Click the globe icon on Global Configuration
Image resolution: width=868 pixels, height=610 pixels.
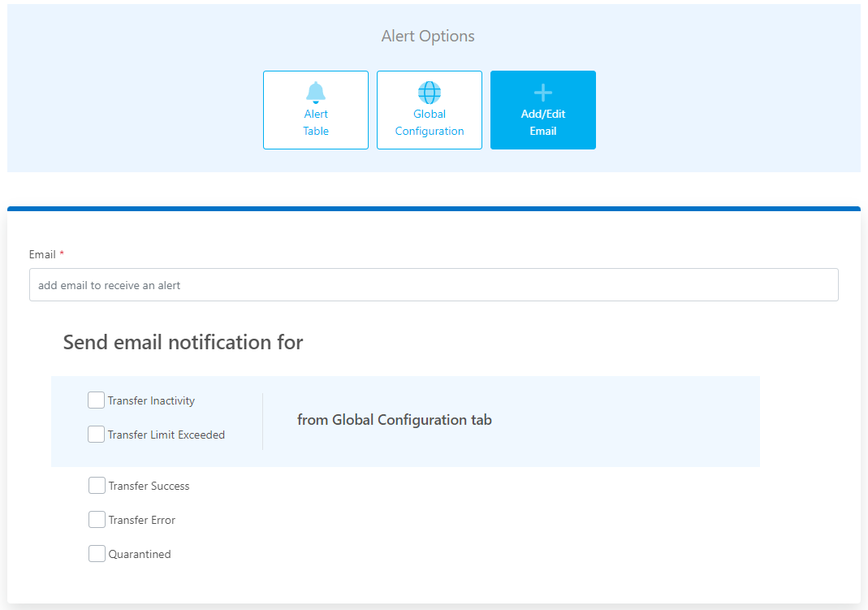(429, 93)
